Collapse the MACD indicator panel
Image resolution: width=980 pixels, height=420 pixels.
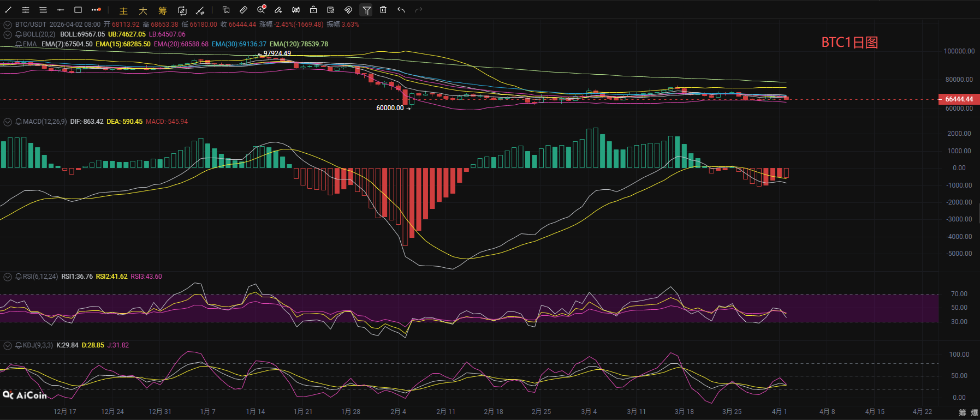[x=8, y=122]
